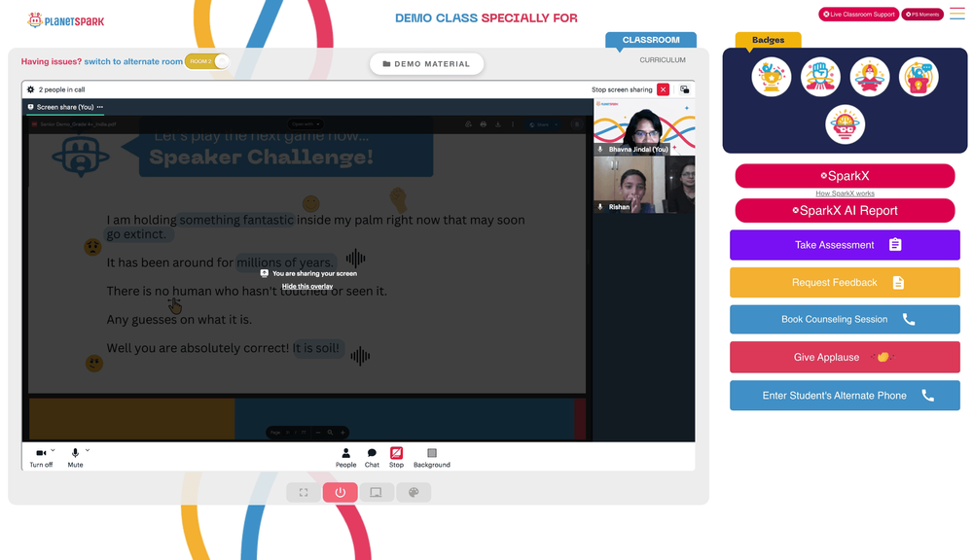Open the People panel
The image size is (973, 560).
click(345, 458)
